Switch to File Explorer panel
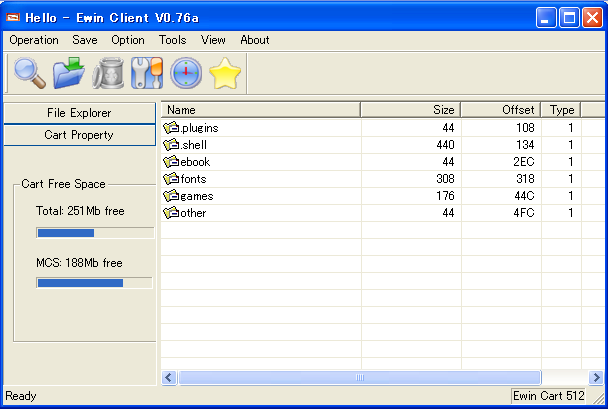The image size is (608, 409). [79, 113]
